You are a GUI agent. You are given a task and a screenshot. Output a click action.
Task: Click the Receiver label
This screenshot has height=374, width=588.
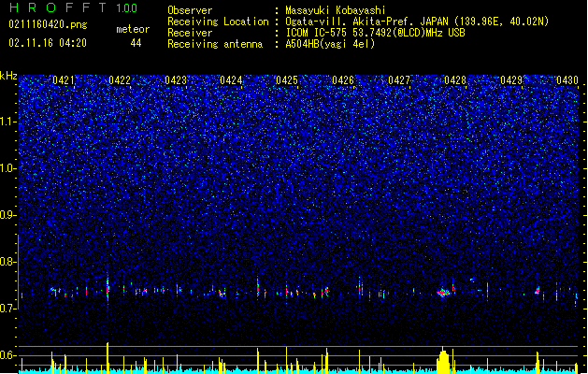[x=190, y=33]
